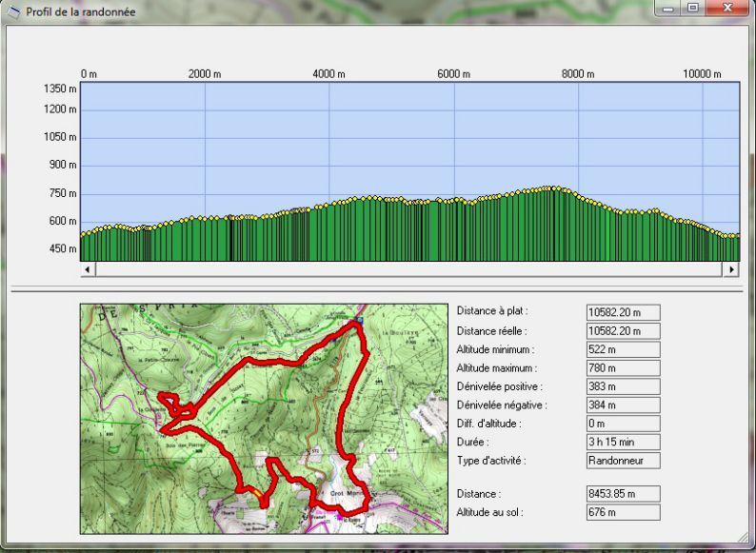Screen dimensions: 756x553
Task: Click the blue waypoint marker on the map
Action: click(x=359, y=321)
